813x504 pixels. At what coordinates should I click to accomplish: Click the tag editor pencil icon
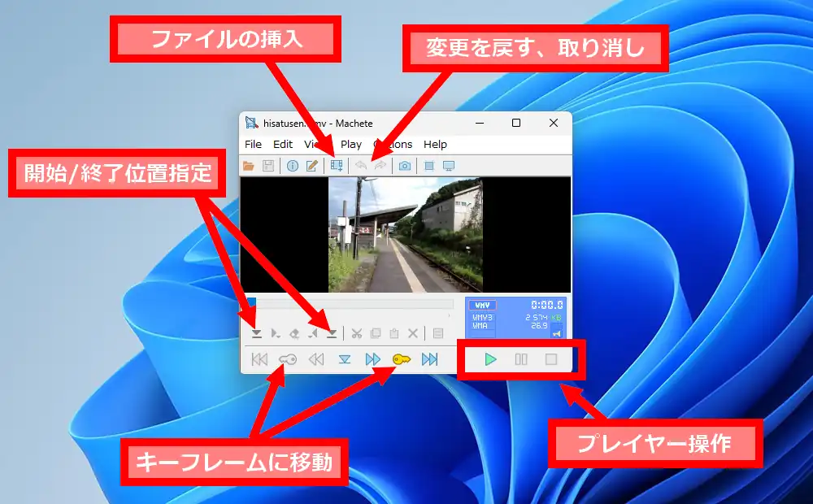click(x=311, y=166)
